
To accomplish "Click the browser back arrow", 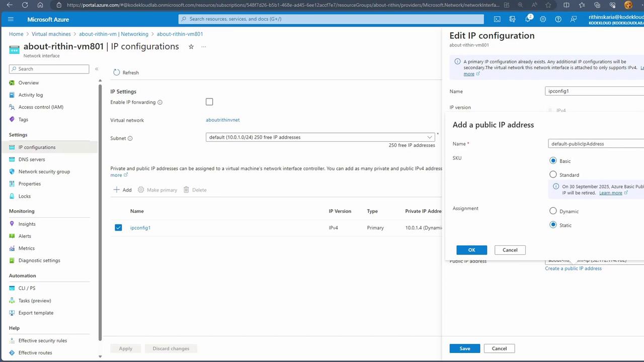I will click(10, 5).
